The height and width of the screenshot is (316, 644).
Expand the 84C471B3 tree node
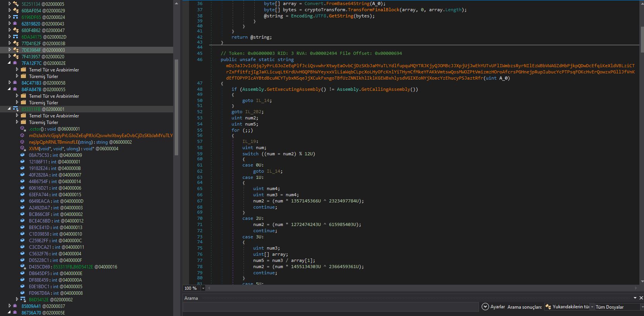[x=10, y=83]
